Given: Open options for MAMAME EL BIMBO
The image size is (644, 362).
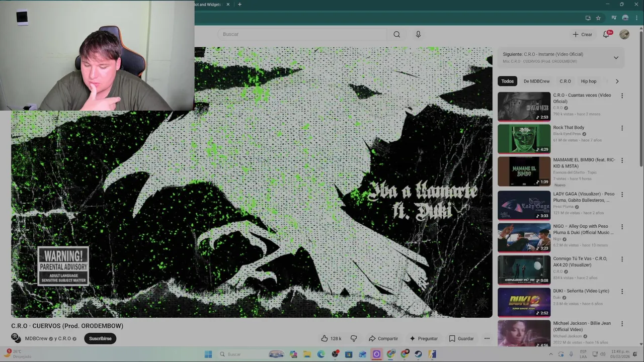Looking at the screenshot, I should (622, 160).
